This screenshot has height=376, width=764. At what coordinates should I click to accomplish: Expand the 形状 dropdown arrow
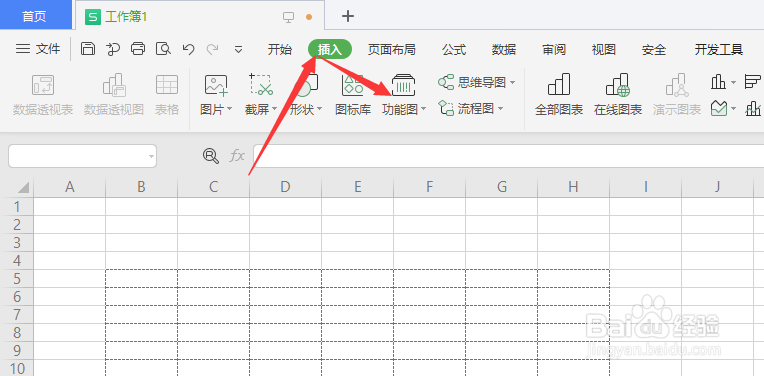(320, 110)
